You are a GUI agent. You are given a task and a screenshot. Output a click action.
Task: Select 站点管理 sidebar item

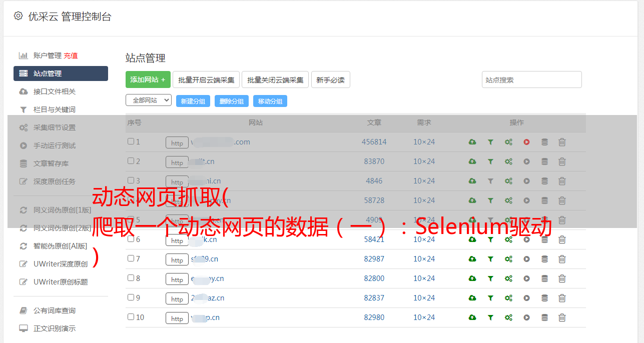point(61,73)
